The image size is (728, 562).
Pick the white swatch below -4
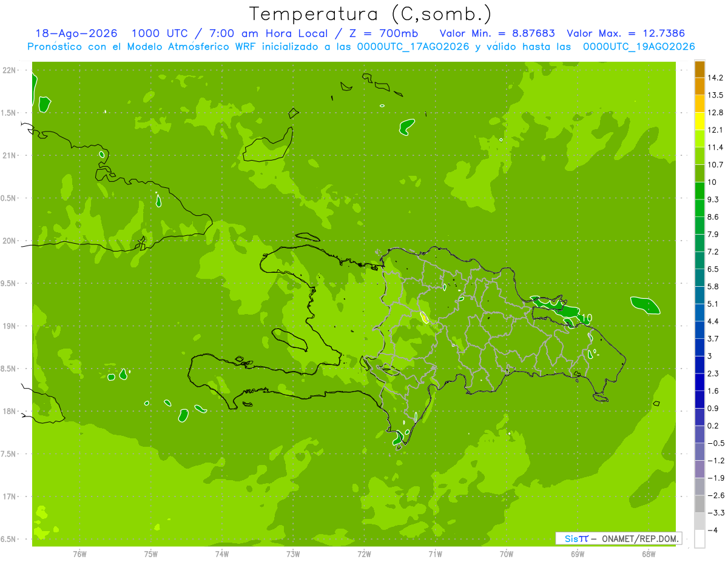pos(699,539)
